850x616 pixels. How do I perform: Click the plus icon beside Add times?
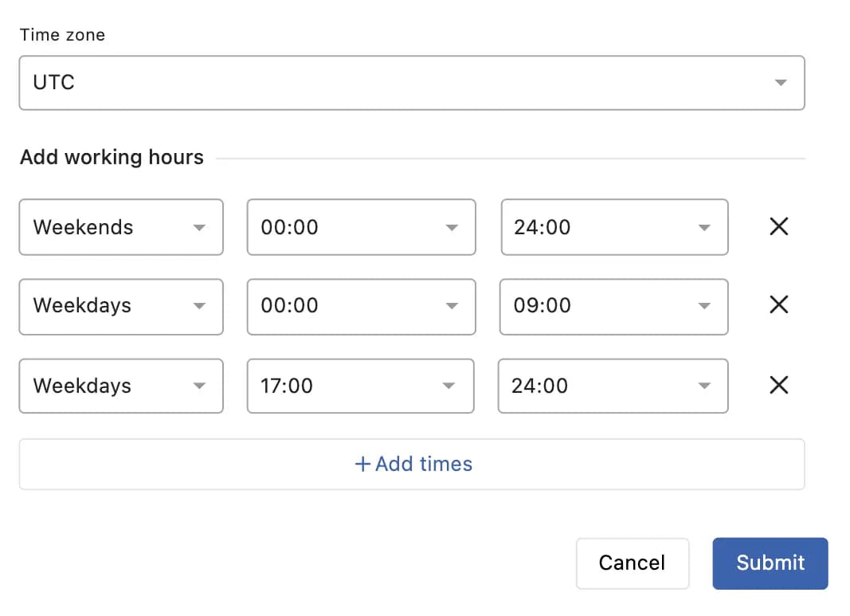pos(362,464)
